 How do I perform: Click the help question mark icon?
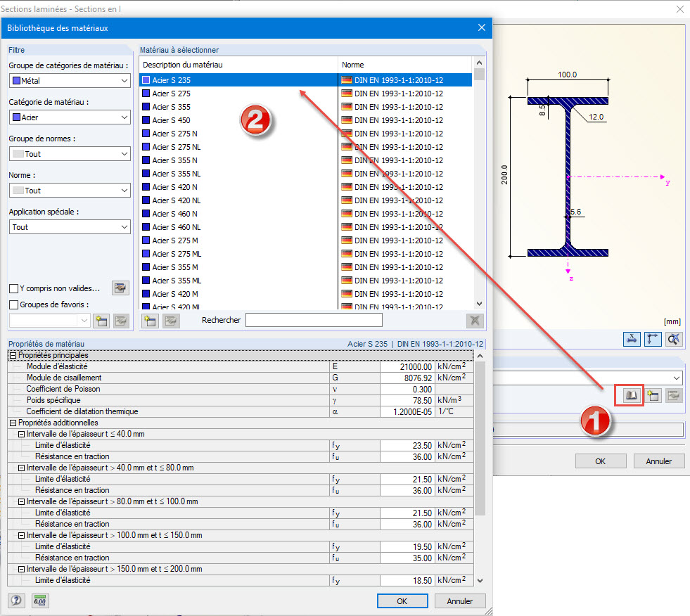click(16, 600)
